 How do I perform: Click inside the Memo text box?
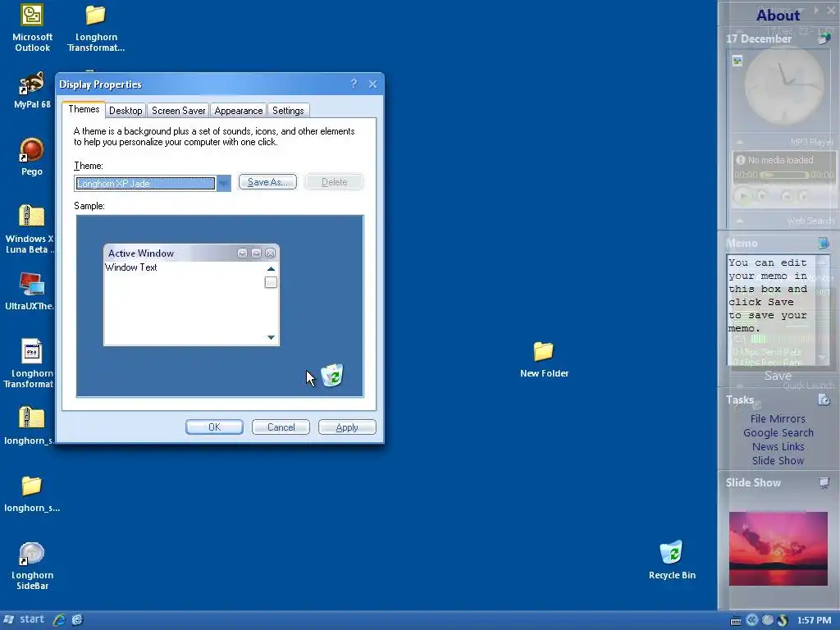(x=771, y=309)
